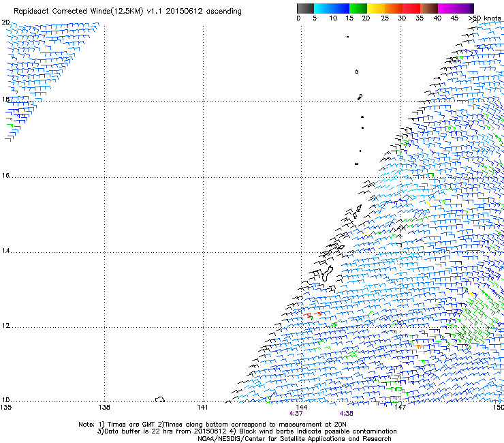Click the latitude label '12' on left axis
The image size is (504, 443).
(x=5, y=326)
